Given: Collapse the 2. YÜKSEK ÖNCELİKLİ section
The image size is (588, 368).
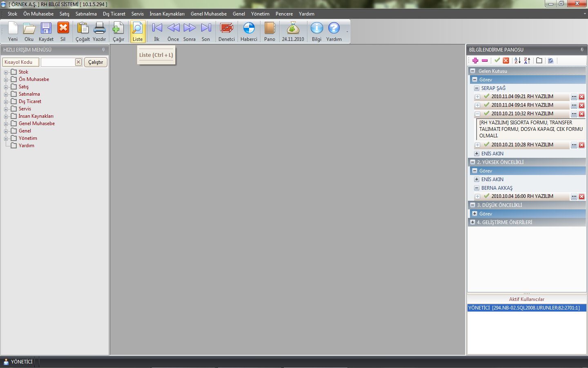Looking at the screenshot, I should pyautogui.click(x=472, y=162).
